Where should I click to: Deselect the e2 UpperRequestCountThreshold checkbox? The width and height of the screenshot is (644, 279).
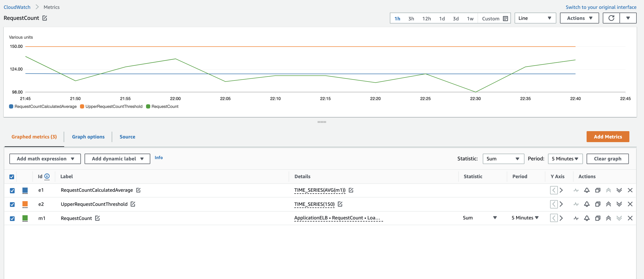coord(12,204)
